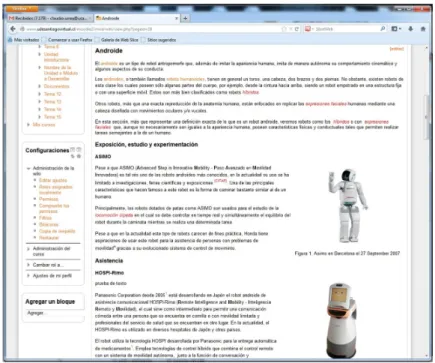
Task: Close the Androide tab
Action: 176,18
